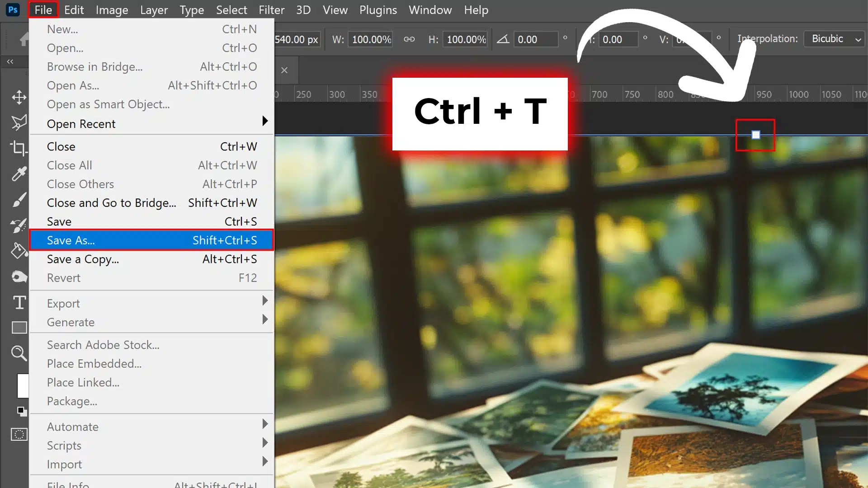Choose Open As... menu entry
Screen dimensions: 868x488
tap(151, 85)
